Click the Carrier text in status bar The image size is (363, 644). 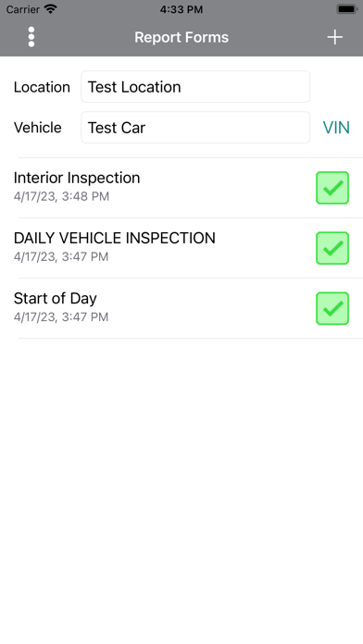point(23,9)
